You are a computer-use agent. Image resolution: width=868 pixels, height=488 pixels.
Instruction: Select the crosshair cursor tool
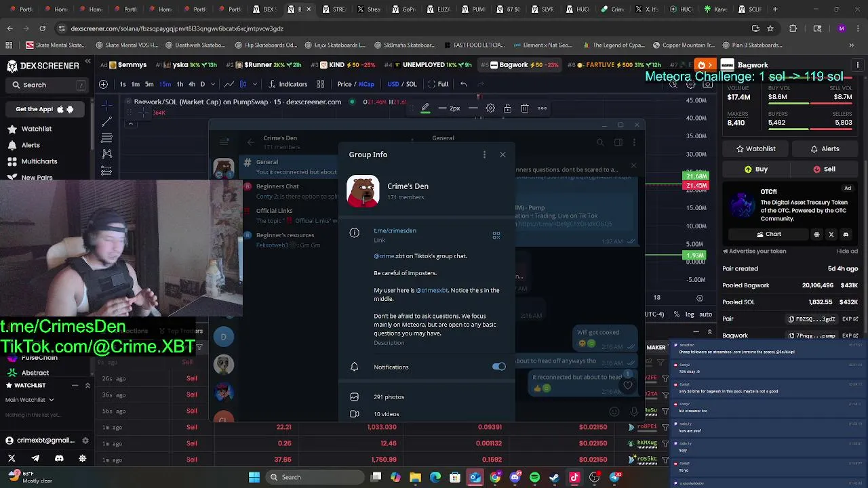click(x=106, y=105)
